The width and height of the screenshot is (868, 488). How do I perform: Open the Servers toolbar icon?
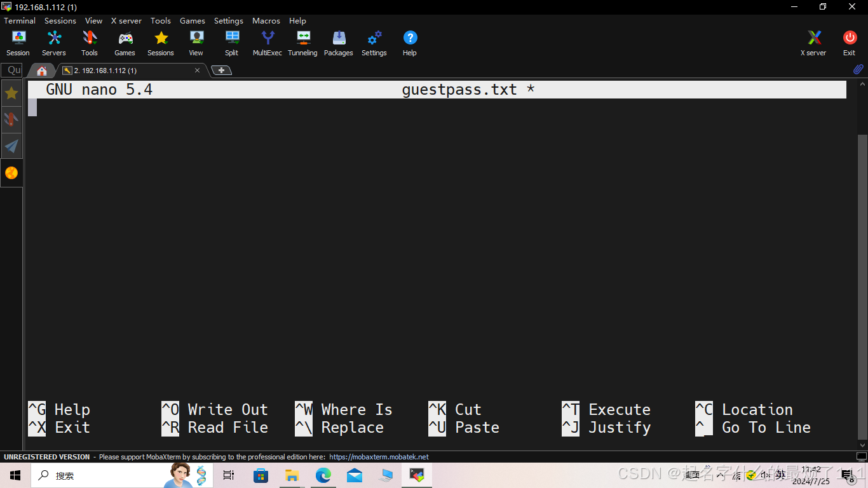click(x=54, y=43)
